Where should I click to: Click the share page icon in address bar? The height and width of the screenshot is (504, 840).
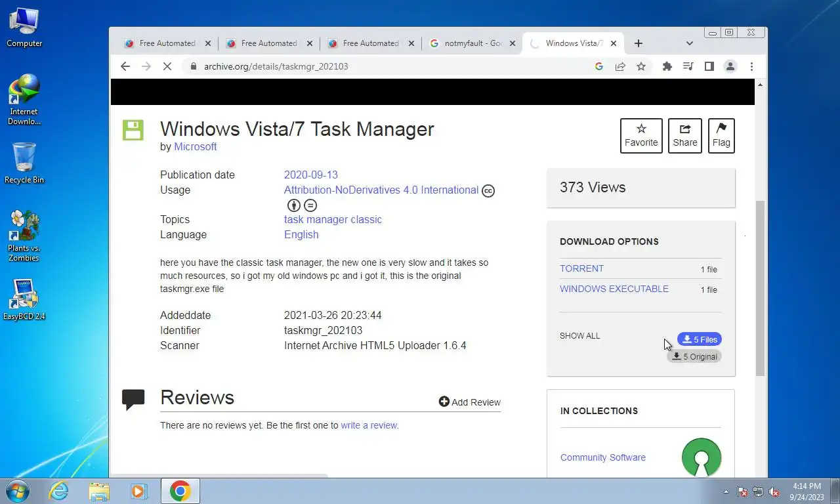pyautogui.click(x=620, y=66)
